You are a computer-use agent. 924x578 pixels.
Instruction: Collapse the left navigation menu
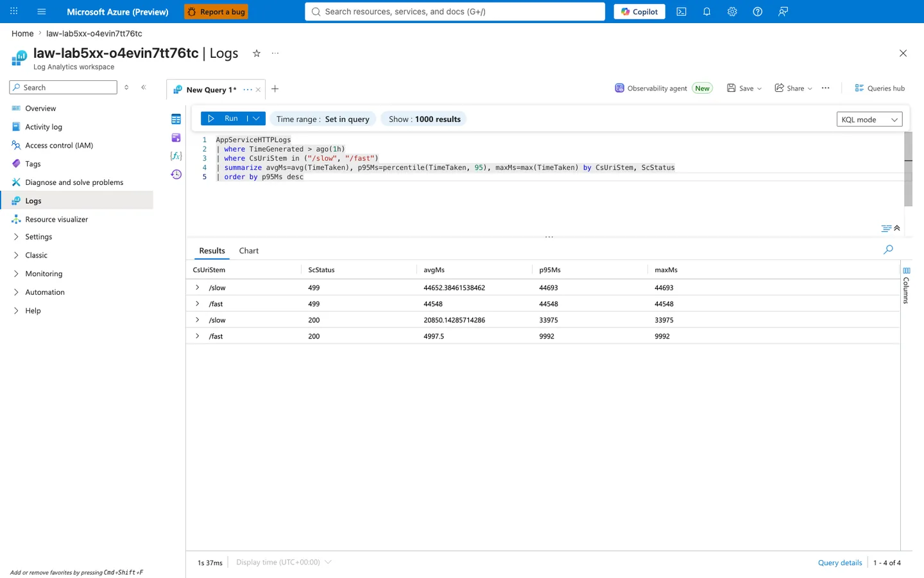click(x=144, y=87)
